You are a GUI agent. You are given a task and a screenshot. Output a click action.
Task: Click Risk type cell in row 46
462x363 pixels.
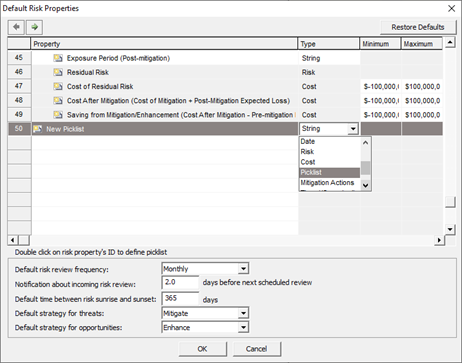click(329, 72)
